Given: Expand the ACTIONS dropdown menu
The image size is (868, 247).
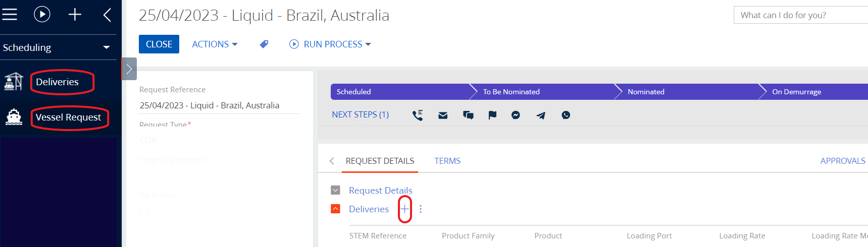Looking at the screenshot, I should point(215,44).
